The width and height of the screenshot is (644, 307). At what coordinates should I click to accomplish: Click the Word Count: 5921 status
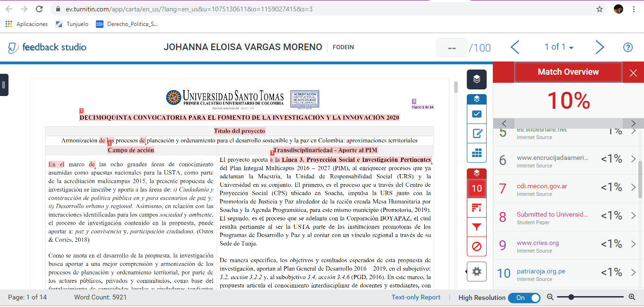[100, 297]
